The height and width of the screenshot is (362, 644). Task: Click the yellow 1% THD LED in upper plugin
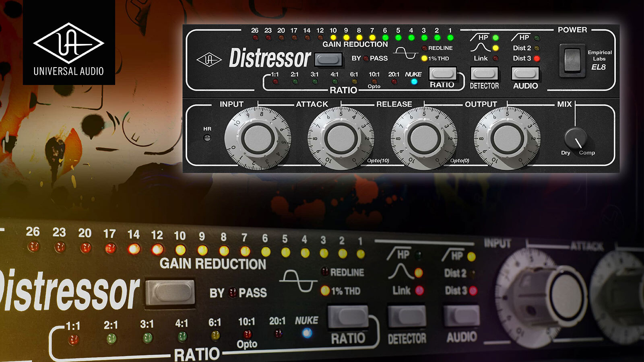click(x=424, y=58)
